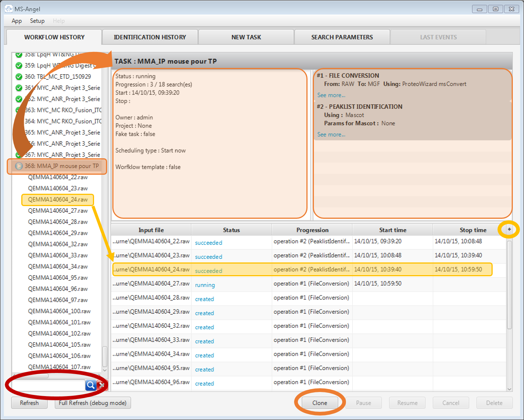Open the App menu
This screenshot has height=420, width=524.
coord(16,21)
